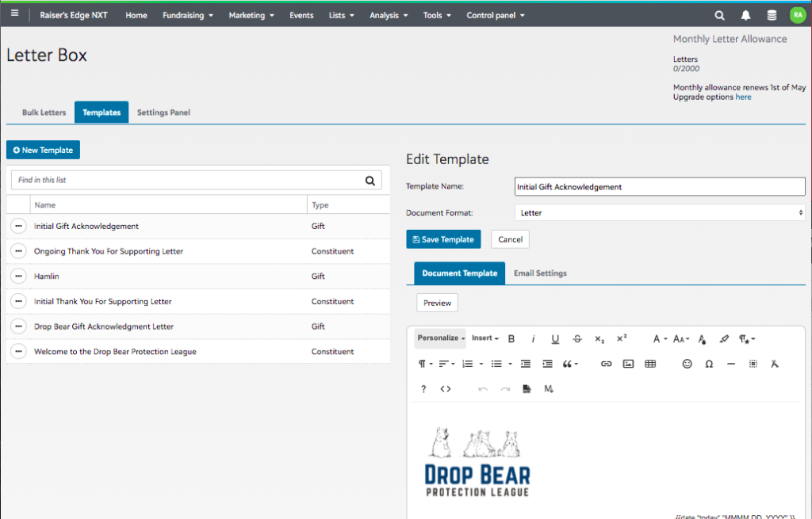Insert a table in the editor
Viewport: 812px width, 519px height.
point(650,364)
